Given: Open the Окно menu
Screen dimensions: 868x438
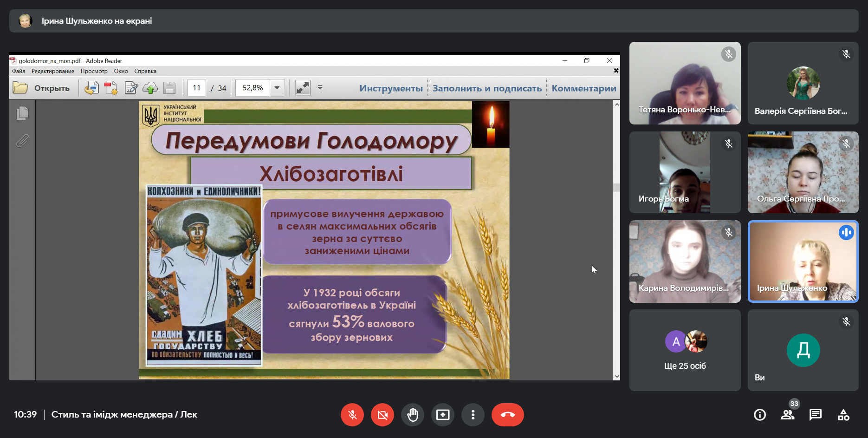Looking at the screenshot, I should click(121, 71).
